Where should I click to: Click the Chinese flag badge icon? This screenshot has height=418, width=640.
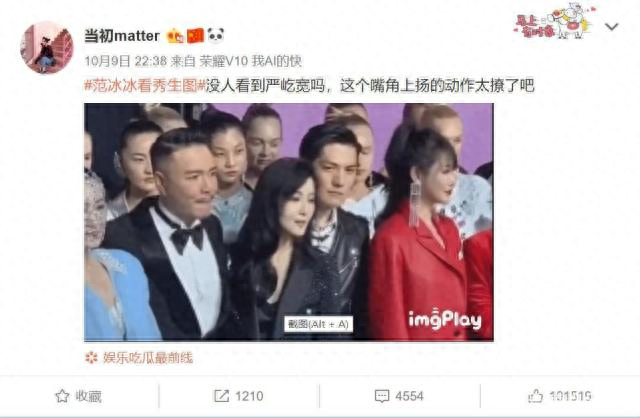196,36
